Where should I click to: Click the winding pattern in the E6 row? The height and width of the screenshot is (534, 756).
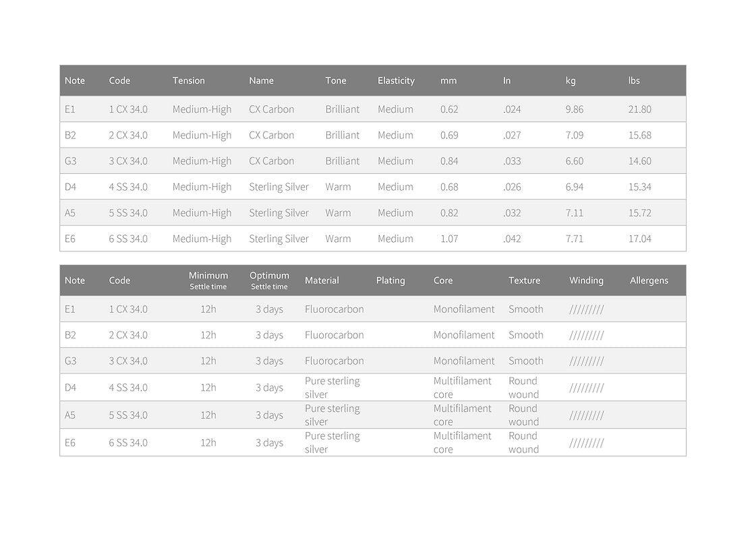click(586, 443)
